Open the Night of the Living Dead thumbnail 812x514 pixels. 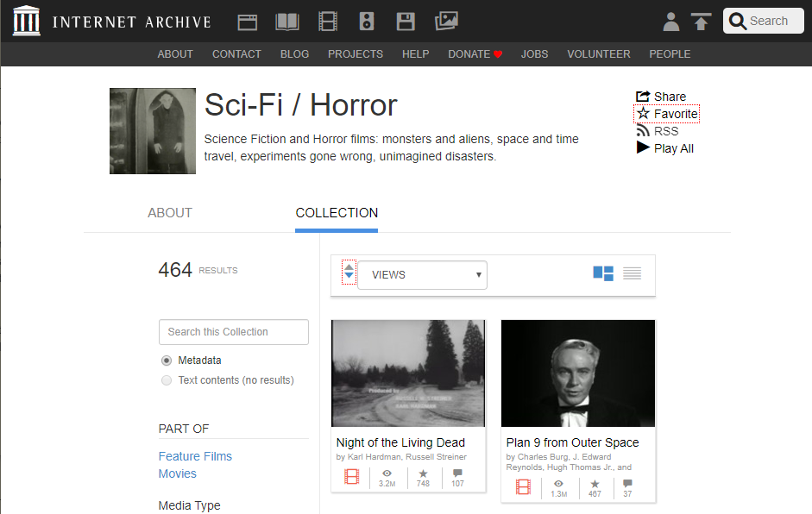click(x=408, y=373)
